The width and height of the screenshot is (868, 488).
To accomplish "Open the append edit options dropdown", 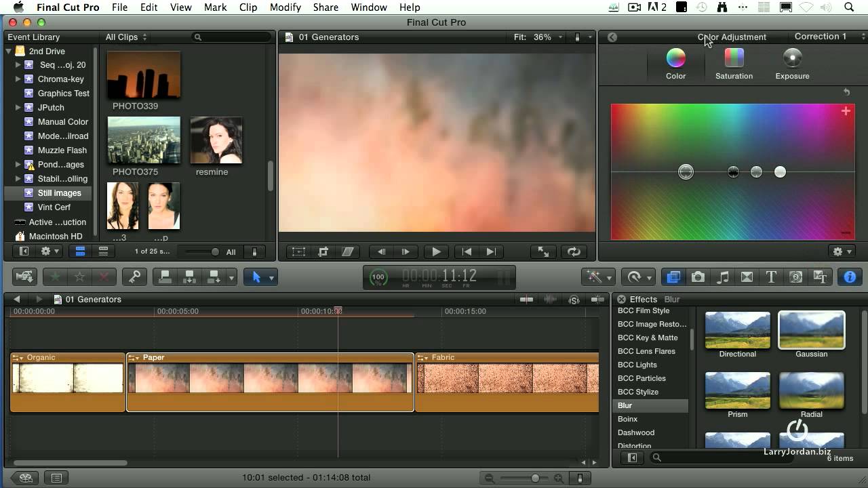I will (x=231, y=277).
